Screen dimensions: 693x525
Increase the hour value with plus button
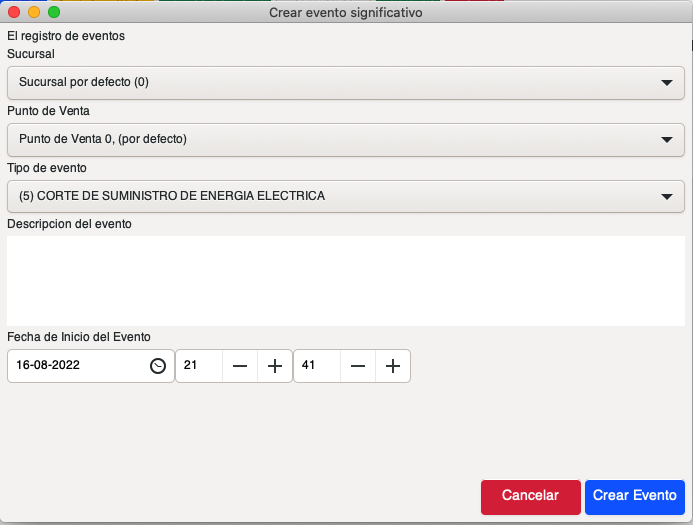point(275,366)
